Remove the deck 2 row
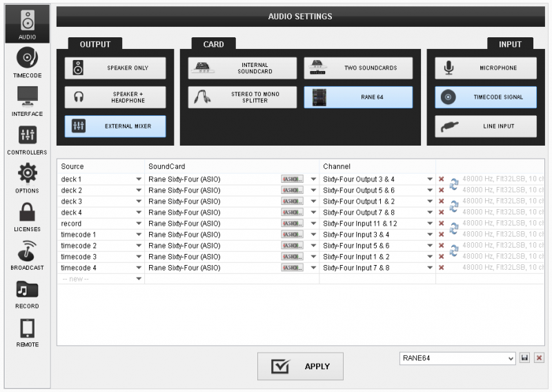This screenshot has width=552, height=392. click(x=441, y=190)
